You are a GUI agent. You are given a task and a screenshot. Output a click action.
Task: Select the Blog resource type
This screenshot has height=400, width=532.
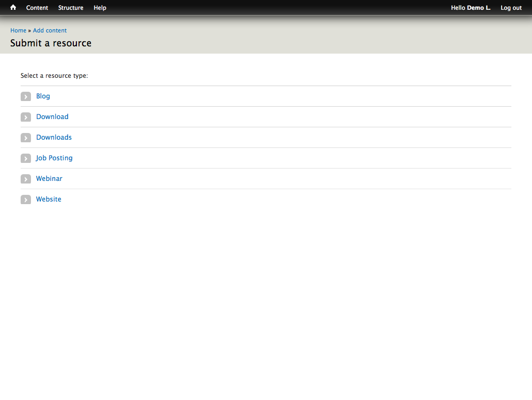(x=43, y=96)
